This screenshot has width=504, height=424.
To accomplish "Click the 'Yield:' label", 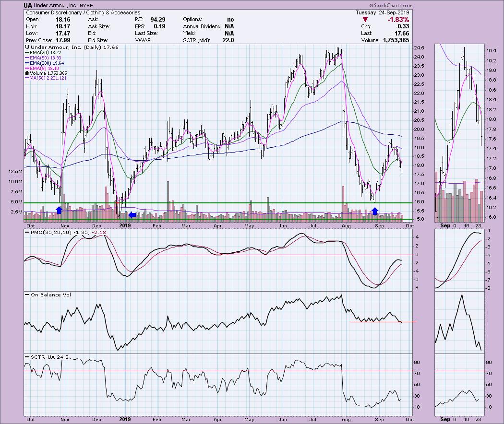I will tap(190, 34).
